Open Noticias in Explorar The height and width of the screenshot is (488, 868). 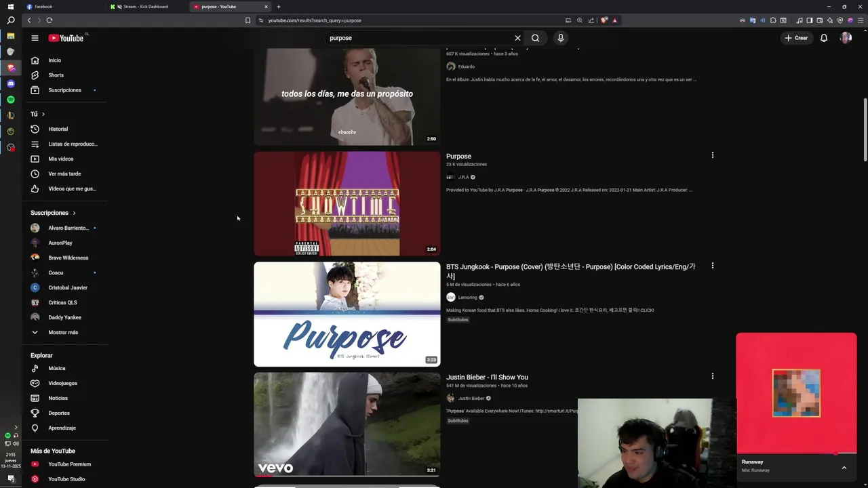tap(58, 398)
